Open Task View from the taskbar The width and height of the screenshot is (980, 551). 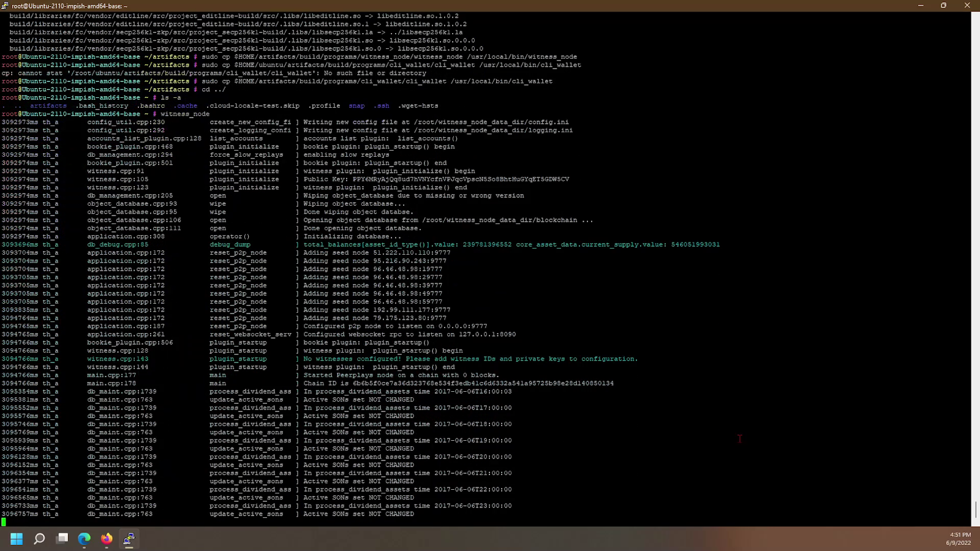[62, 539]
